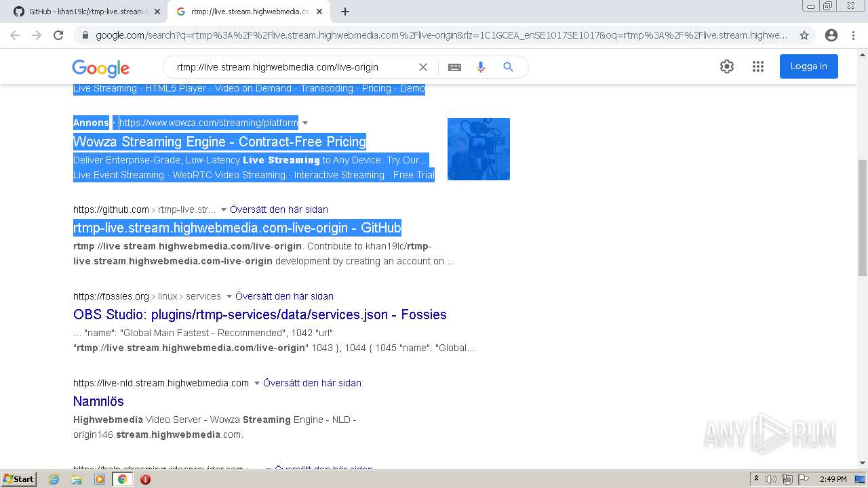
Task: Click the network tray icon
Action: [x=787, y=479]
